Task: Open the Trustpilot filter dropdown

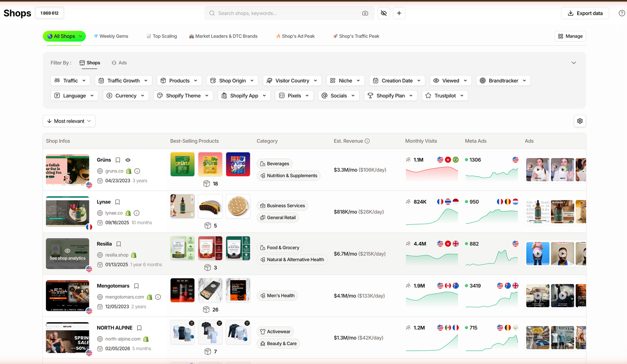Action: coord(445,96)
